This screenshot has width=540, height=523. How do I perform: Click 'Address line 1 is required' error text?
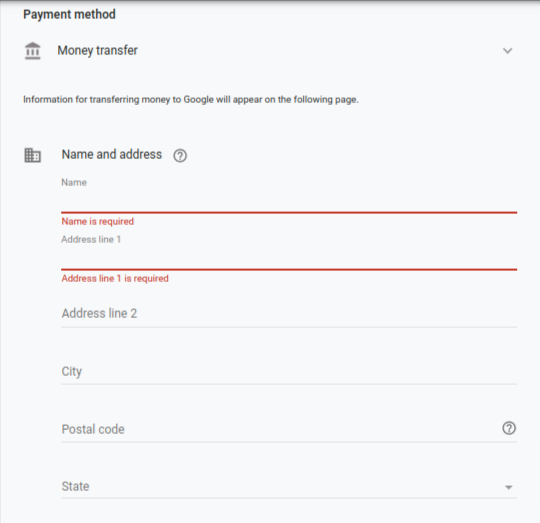click(115, 278)
